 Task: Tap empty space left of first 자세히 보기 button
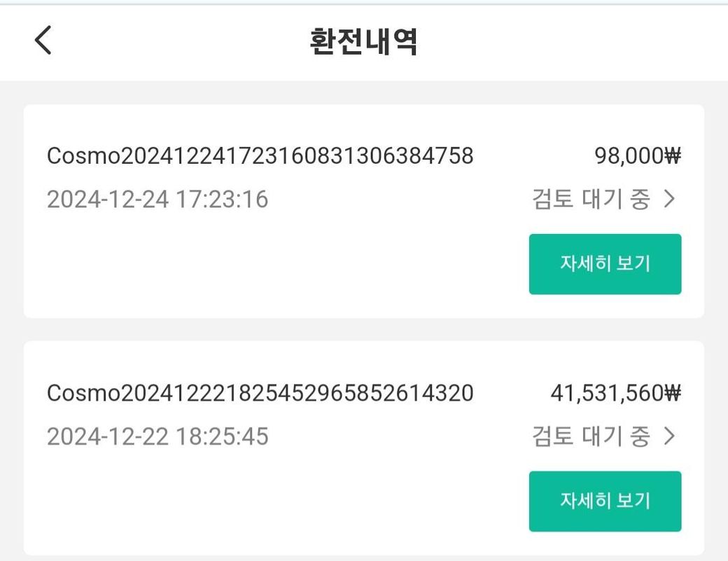[x=279, y=264]
